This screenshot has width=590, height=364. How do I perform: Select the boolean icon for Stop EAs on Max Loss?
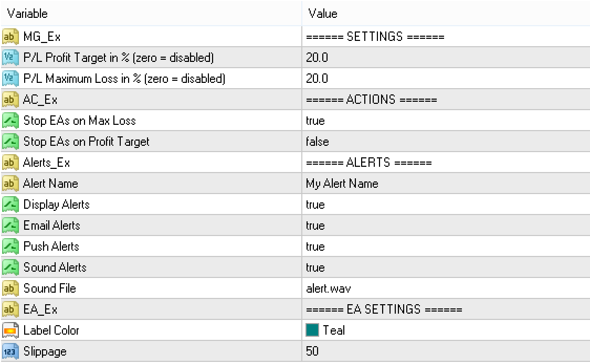click(x=10, y=121)
